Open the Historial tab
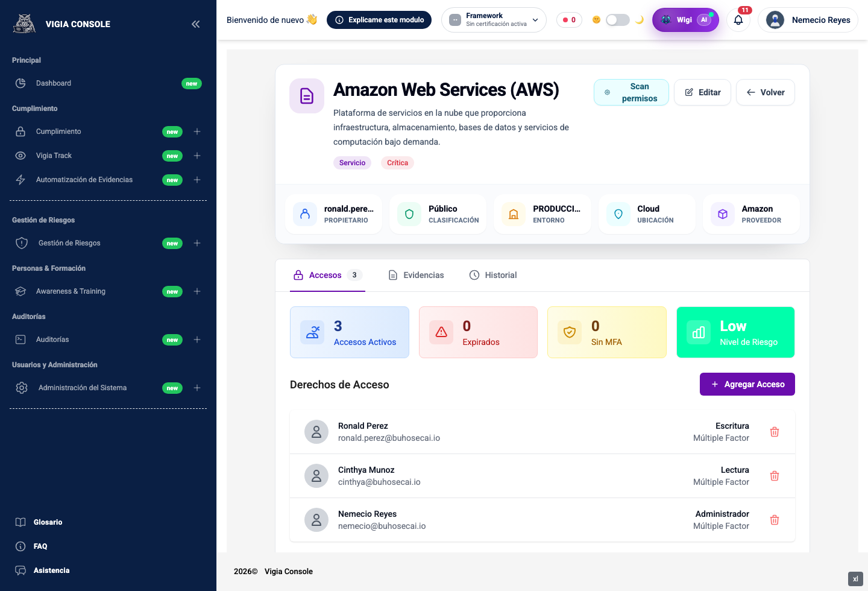The image size is (868, 591). (493, 275)
